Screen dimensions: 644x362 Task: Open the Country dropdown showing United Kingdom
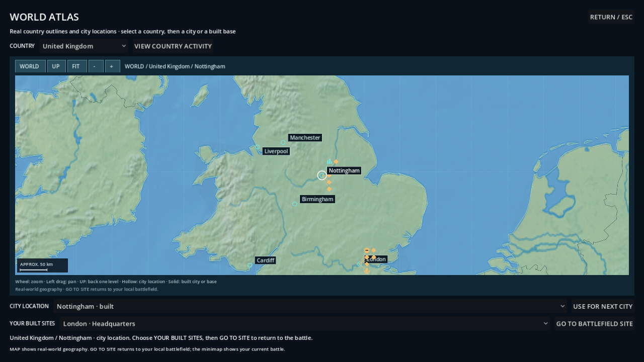coord(84,46)
